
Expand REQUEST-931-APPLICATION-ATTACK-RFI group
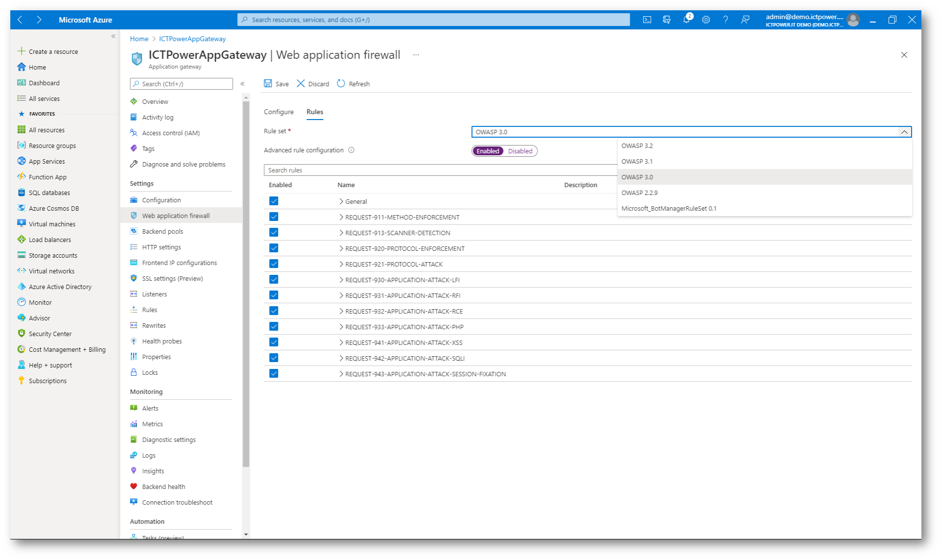click(x=341, y=295)
